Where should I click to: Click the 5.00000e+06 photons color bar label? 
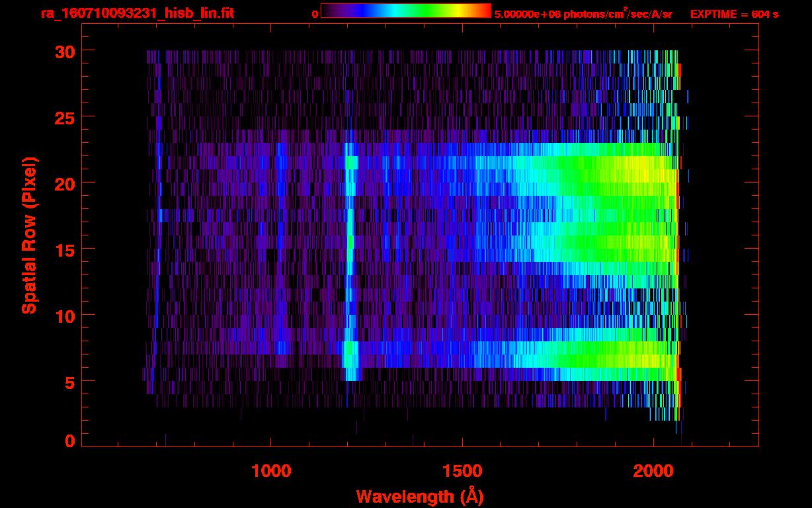[583, 14]
